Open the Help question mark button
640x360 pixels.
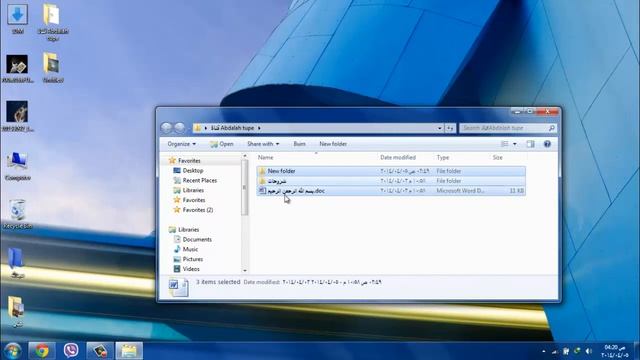(x=547, y=144)
